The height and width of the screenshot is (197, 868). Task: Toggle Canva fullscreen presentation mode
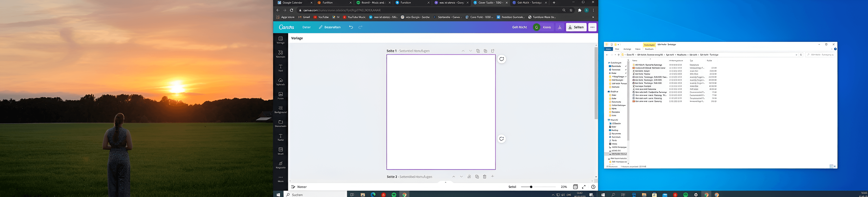click(x=584, y=187)
